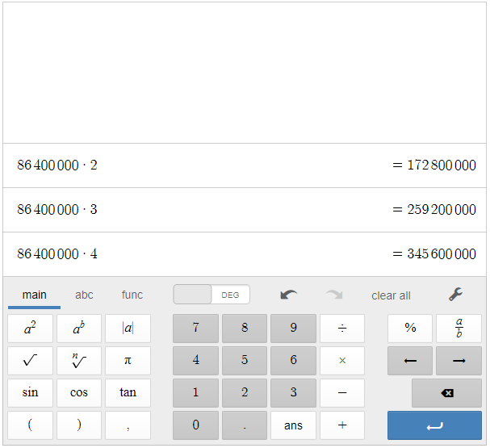
Task: Redo the undone action
Action: [x=334, y=295]
